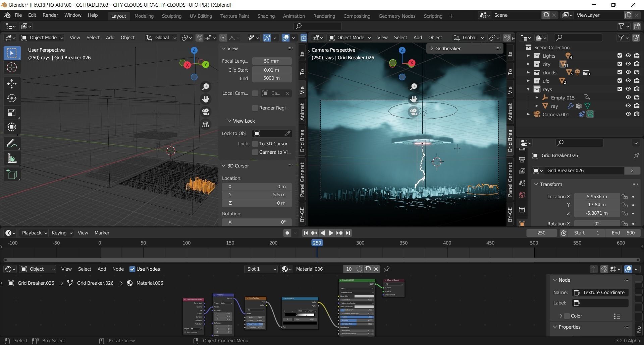Uncheck the city collection exclude checkbox
The width and height of the screenshot is (644, 345).
pos(620,64)
